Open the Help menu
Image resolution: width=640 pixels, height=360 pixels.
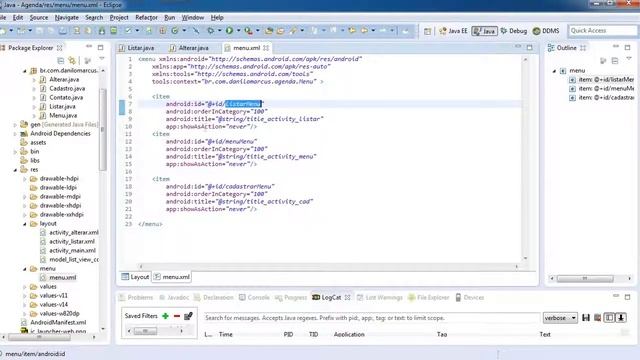pos(217,18)
